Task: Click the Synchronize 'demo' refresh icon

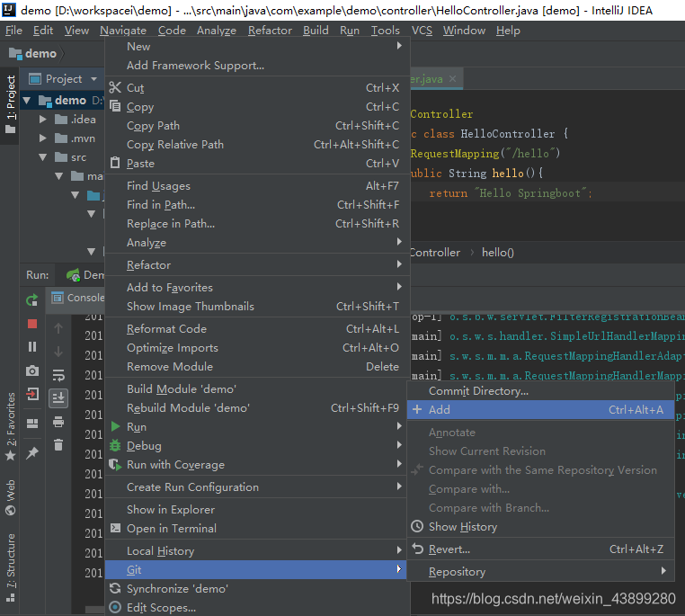Action: tap(115, 588)
